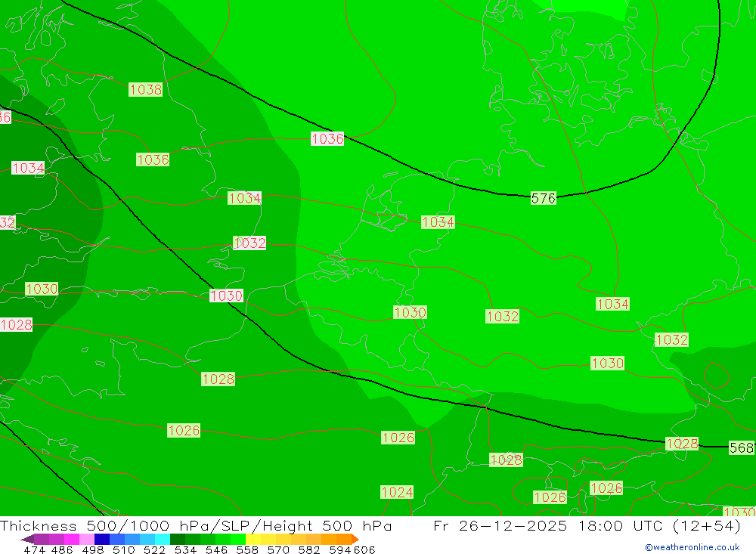Select the 1038 pressure label
This screenshot has height=554, width=756.
146,90
